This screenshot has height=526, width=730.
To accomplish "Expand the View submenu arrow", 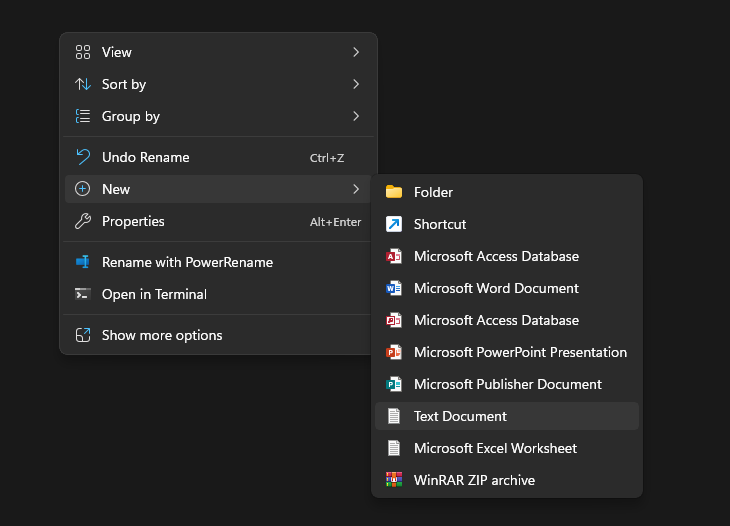I will pos(356,52).
